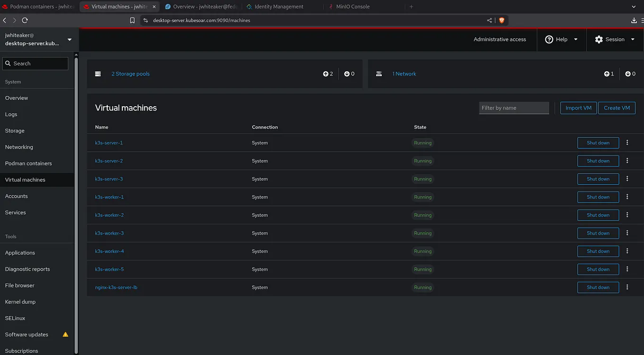Image resolution: width=644 pixels, height=355 pixels.
Task: Click the shield icon in the address bar
Action: (502, 20)
